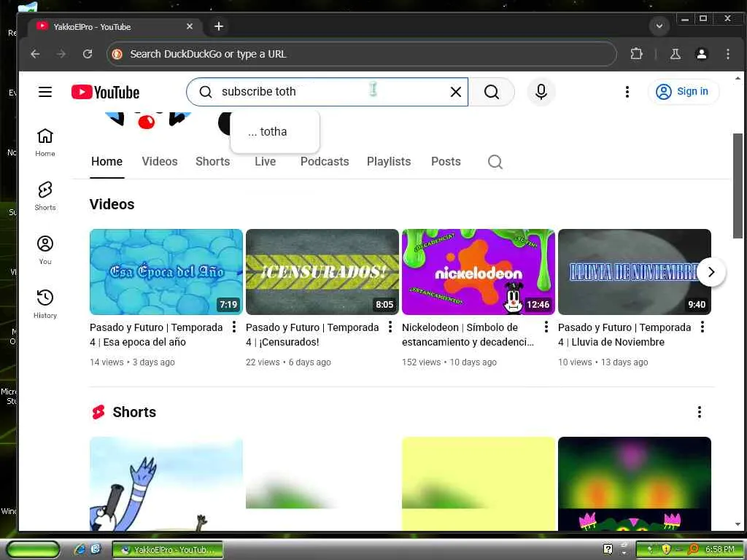Image resolution: width=747 pixels, height=560 pixels.
Task: Open options menu for Nickelodeon video
Action: (546, 327)
